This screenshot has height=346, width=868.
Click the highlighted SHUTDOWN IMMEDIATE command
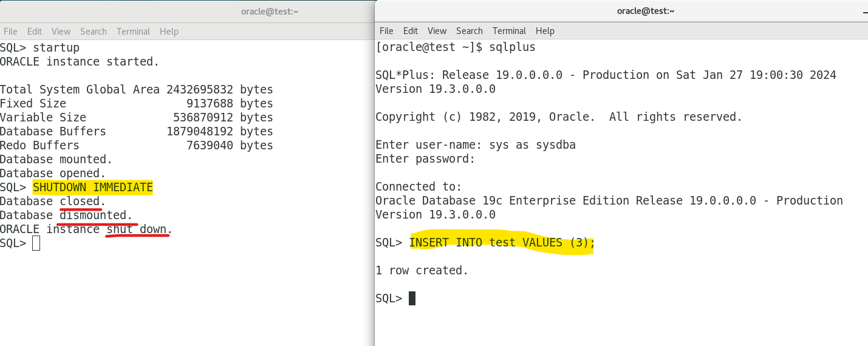[x=93, y=187]
